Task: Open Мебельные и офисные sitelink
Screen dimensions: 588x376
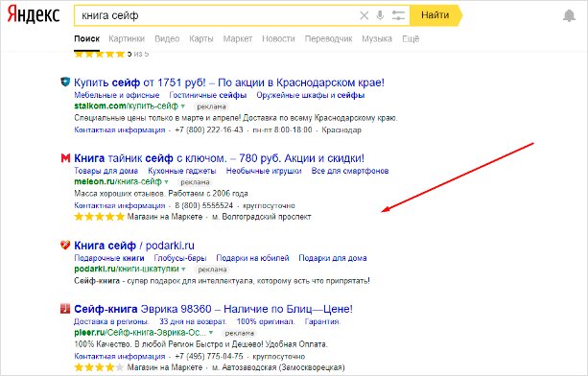Action: pos(117,95)
